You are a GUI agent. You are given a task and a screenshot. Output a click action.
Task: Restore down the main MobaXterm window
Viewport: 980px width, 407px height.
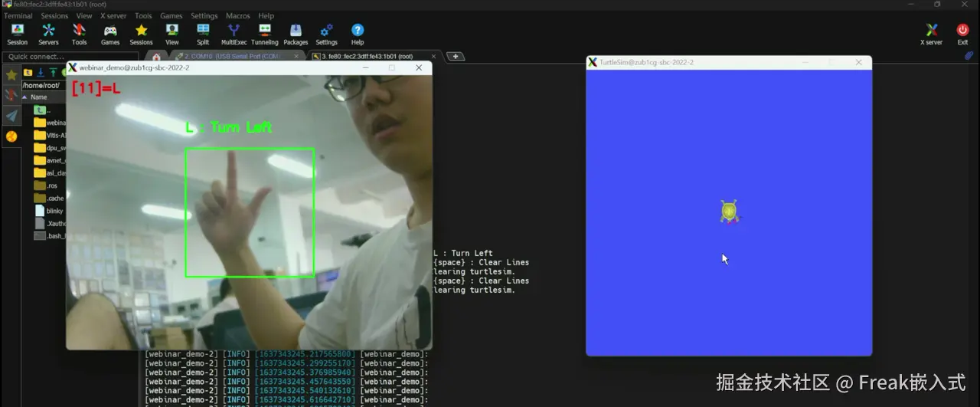coord(937,5)
